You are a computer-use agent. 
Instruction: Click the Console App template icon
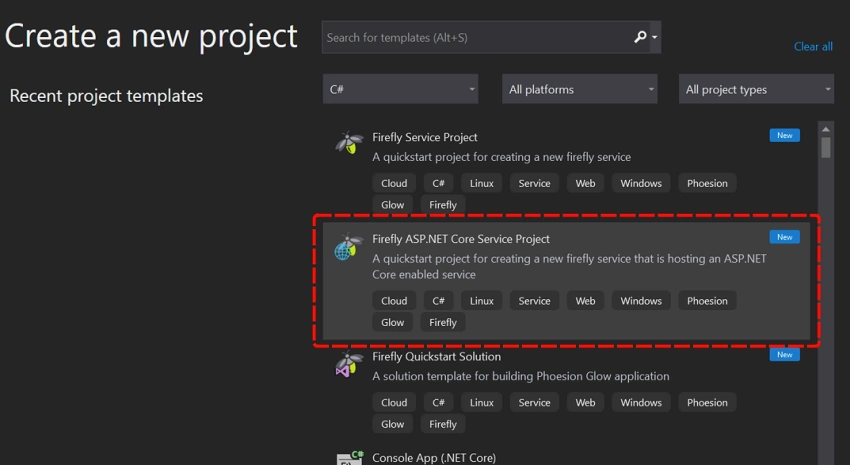tap(350, 458)
